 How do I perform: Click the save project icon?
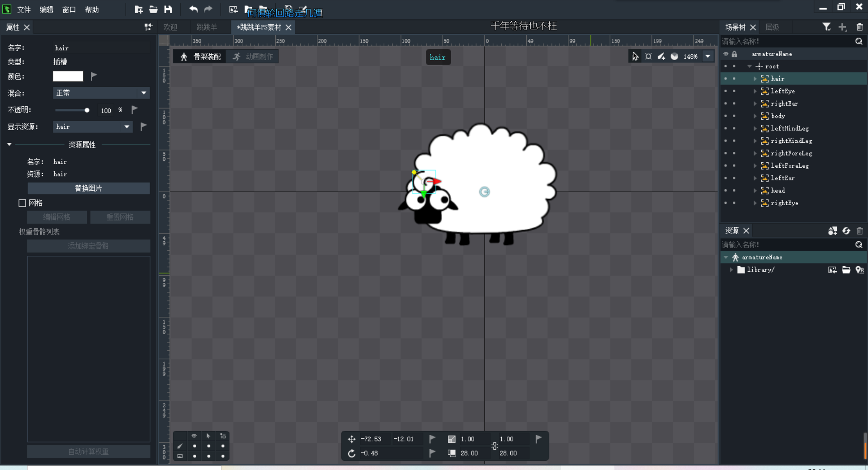pyautogui.click(x=168, y=9)
